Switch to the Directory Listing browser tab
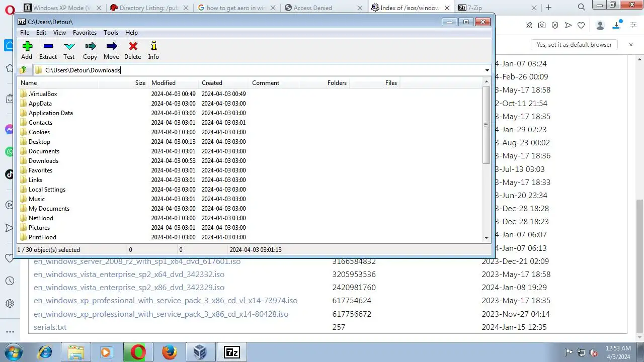The image size is (644, 362). [x=150, y=8]
